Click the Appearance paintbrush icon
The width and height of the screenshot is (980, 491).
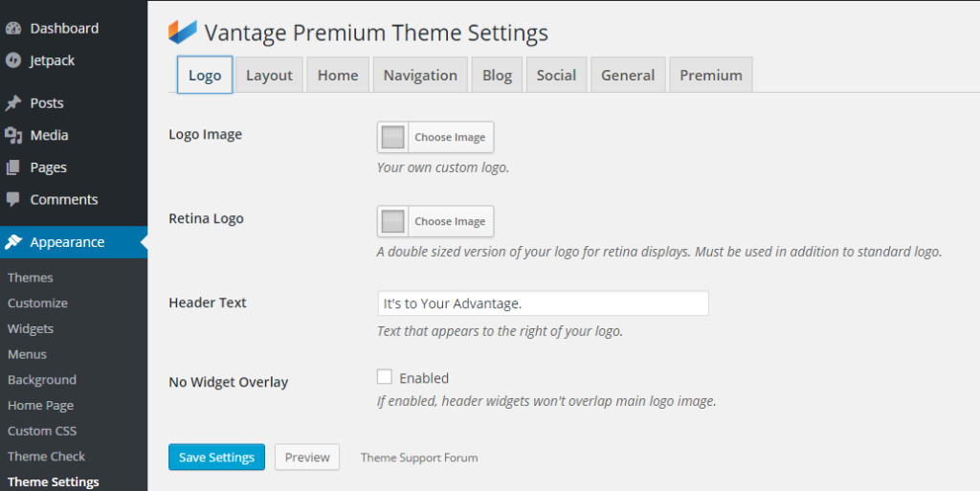click(x=13, y=242)
